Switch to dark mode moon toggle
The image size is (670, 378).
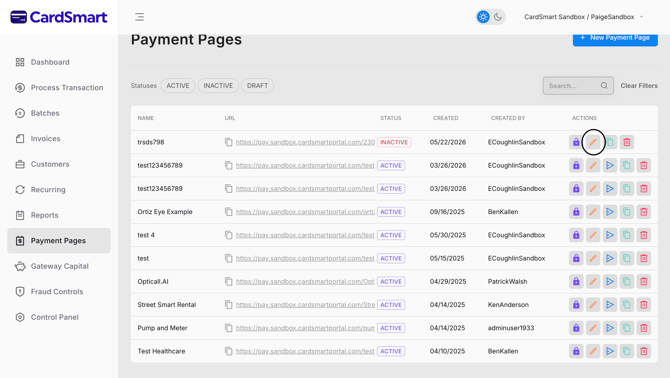coord(498,17)
